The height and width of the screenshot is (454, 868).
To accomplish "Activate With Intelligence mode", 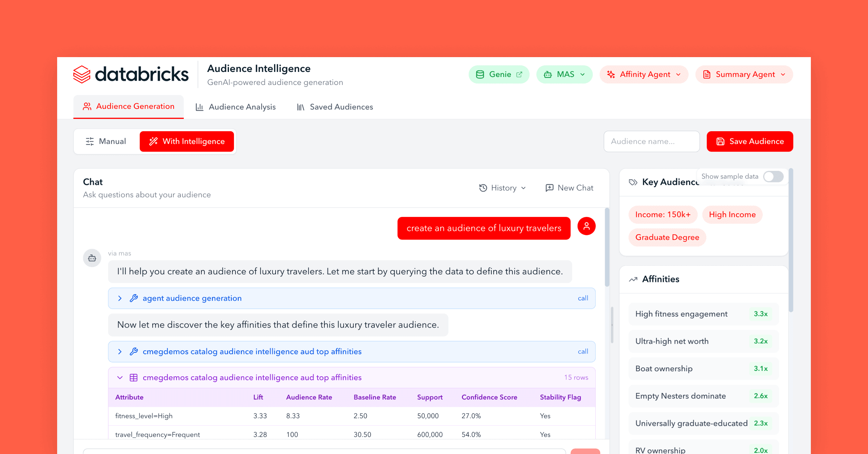I will click(x=187, y=141).
